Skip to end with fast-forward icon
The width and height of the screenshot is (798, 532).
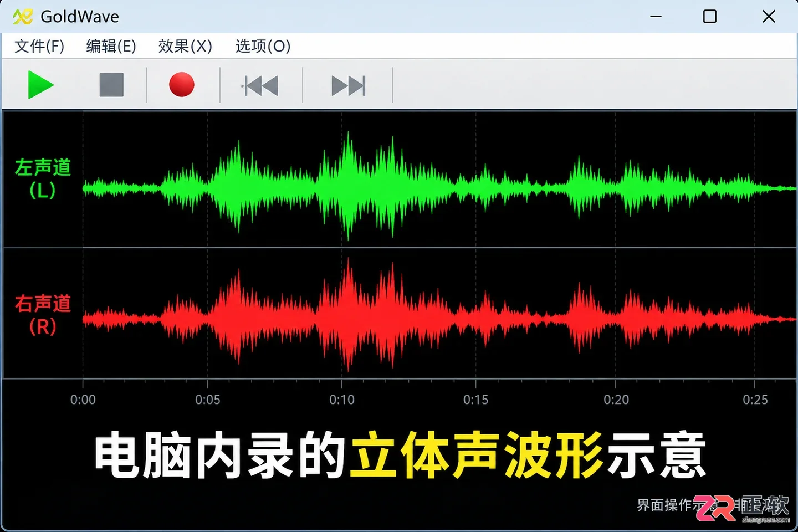coord(349,86)
